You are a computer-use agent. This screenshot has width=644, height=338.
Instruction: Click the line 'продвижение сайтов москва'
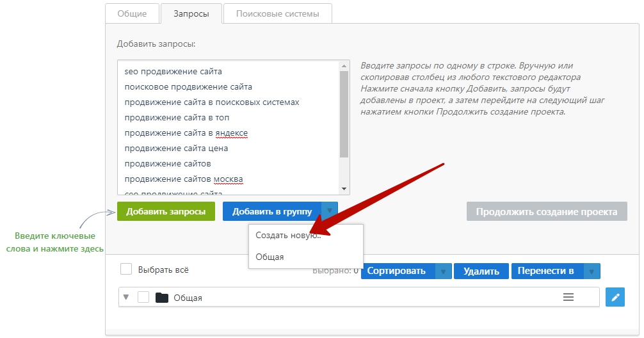184,179
